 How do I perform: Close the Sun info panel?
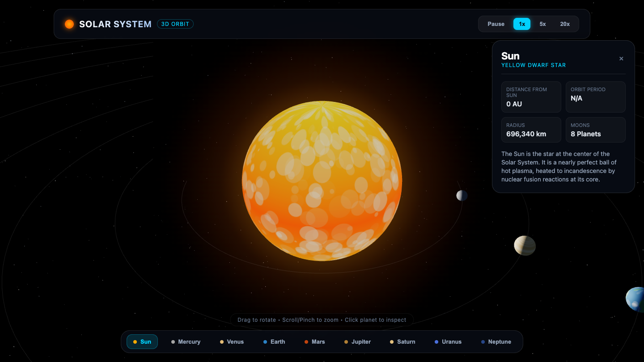coord(621,59)
